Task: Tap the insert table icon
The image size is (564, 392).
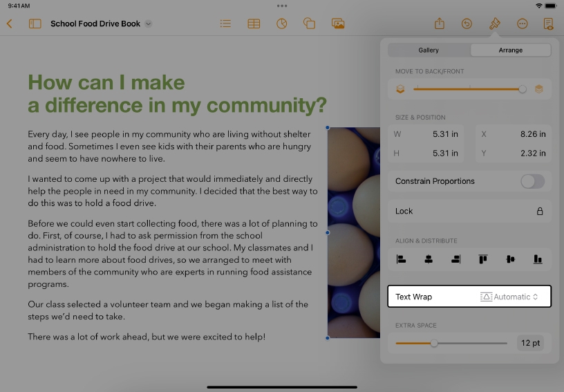Action: click(254, 24)
